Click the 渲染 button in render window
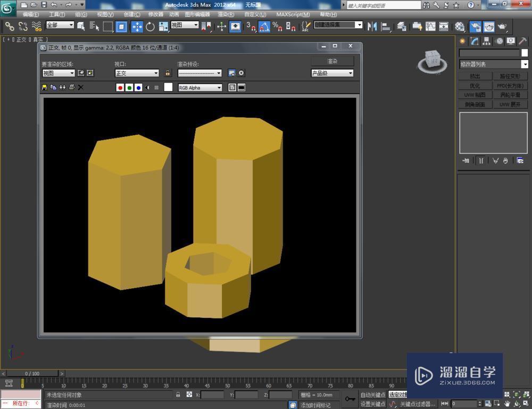This screenshot has height=409, width=532. pos(332,61)
